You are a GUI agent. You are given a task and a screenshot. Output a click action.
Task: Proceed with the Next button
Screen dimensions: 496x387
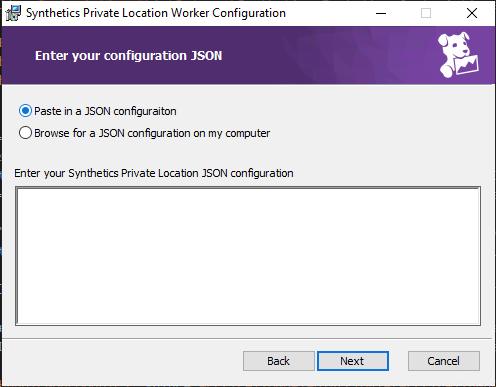pyautogui.click(x=353, y=361)
